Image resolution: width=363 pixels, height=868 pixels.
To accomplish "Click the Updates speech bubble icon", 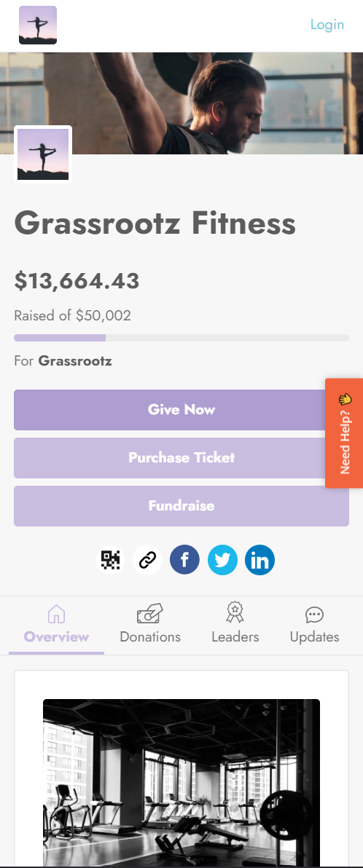I will point(314,615).
